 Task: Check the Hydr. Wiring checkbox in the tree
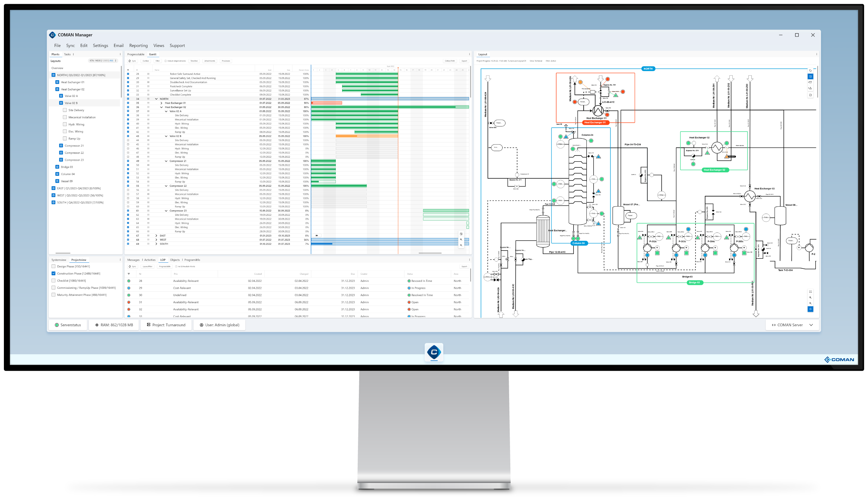[x=65, y=124]
